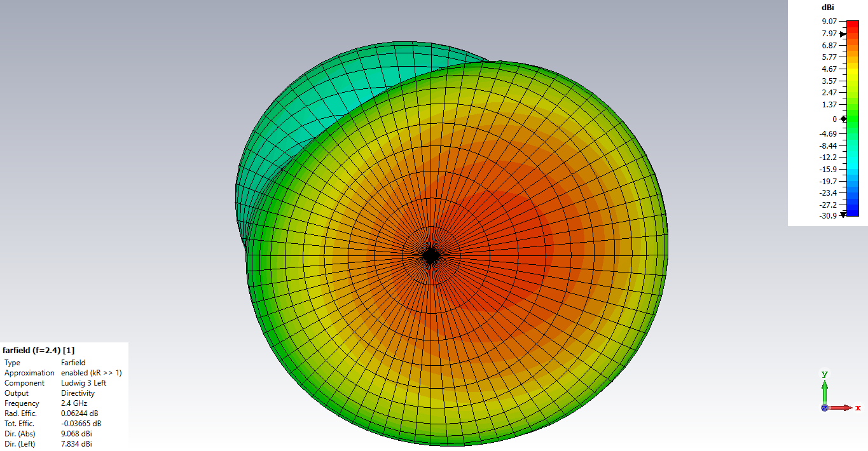The height and width of the screenshot is (451, 868).
Task: Click the black diamond marker at 0 dBi
Action: (843, 119)
